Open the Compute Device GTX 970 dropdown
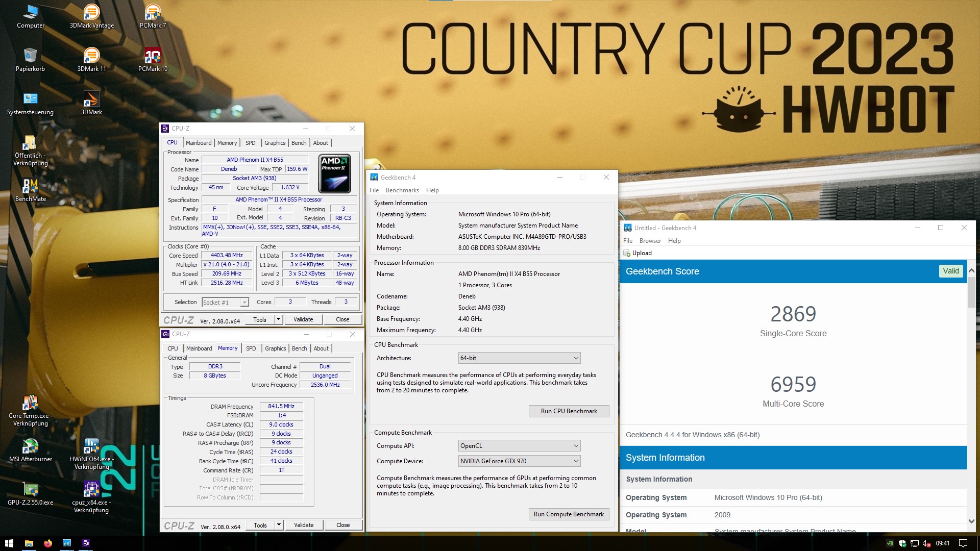Image resolution: width=980 pixels, height=551 pixels. [519, 461]
